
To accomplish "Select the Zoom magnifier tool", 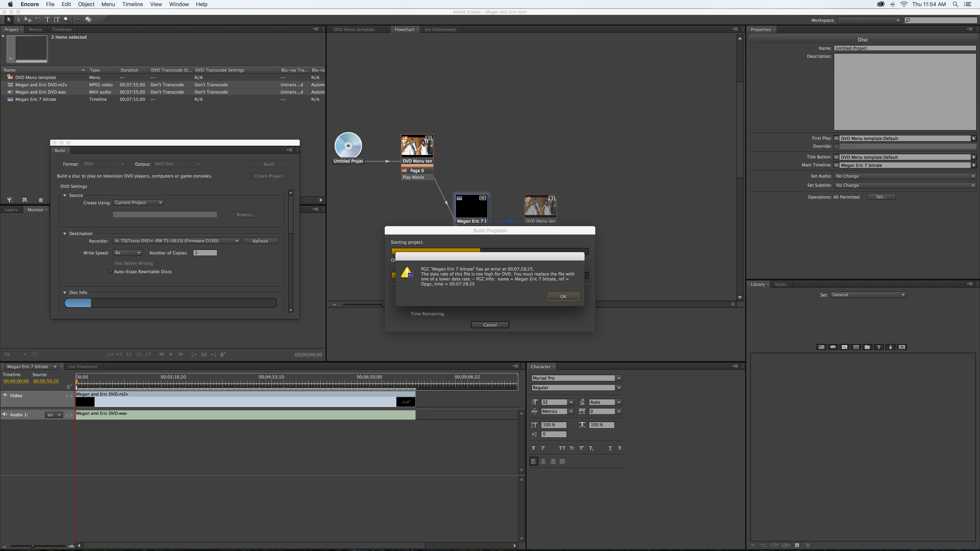I will point(66,19).
